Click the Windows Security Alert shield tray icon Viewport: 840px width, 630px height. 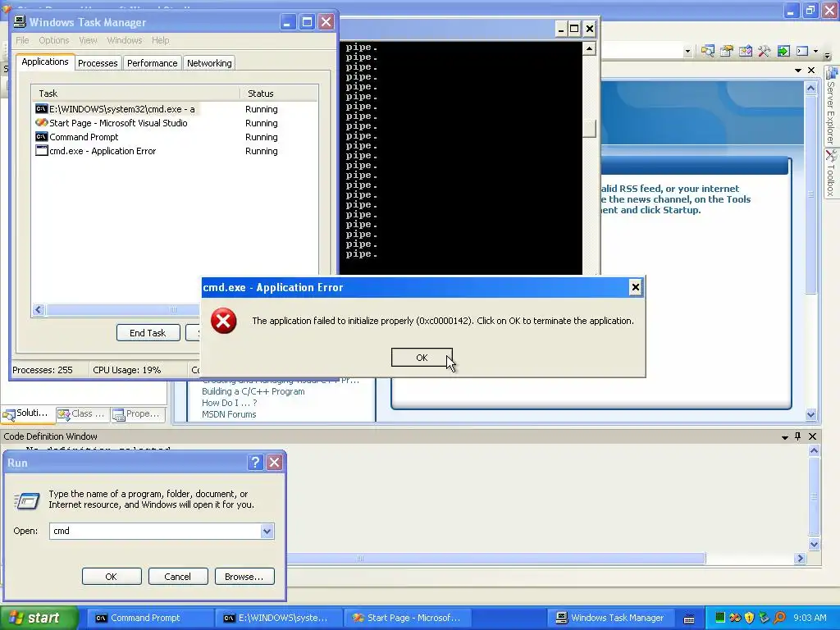click(x=750, y=618)
